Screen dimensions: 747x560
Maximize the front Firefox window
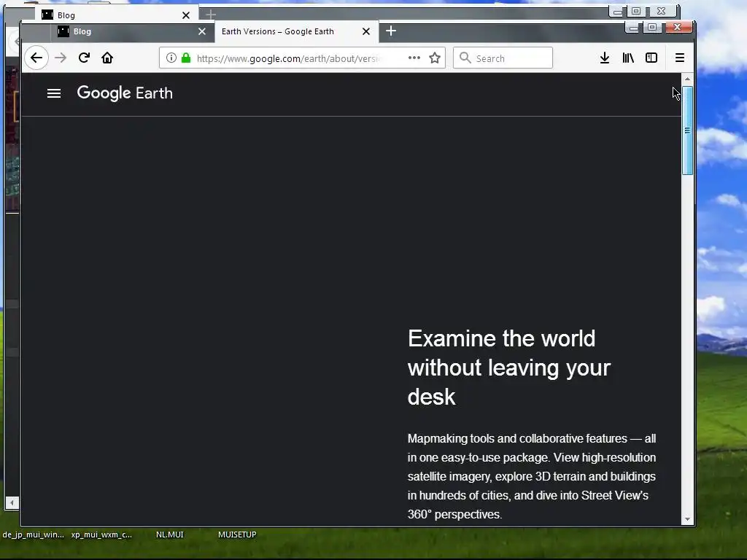(x=652, y=28)
